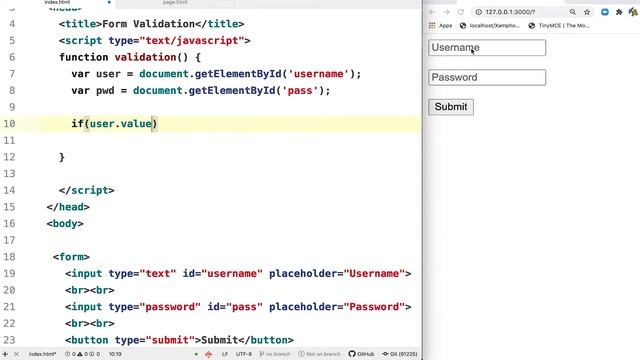Click the 'pwd' variable declaration line
Screen dimensions: 640x360
tap(200, 90)
